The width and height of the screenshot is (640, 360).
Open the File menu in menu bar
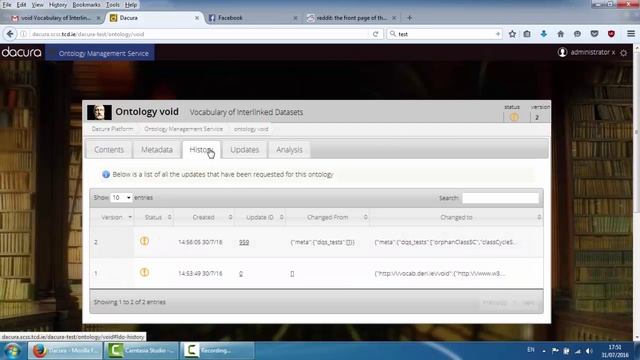7,5
